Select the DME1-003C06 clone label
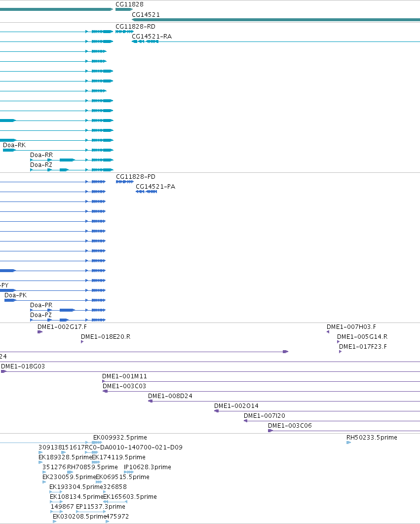Screen dimensions: 420x524 pyautogui.click(x=290, y=425)
